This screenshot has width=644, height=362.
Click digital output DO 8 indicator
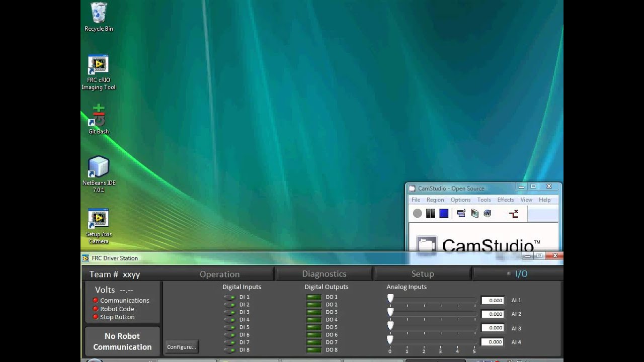coord(313,350)
